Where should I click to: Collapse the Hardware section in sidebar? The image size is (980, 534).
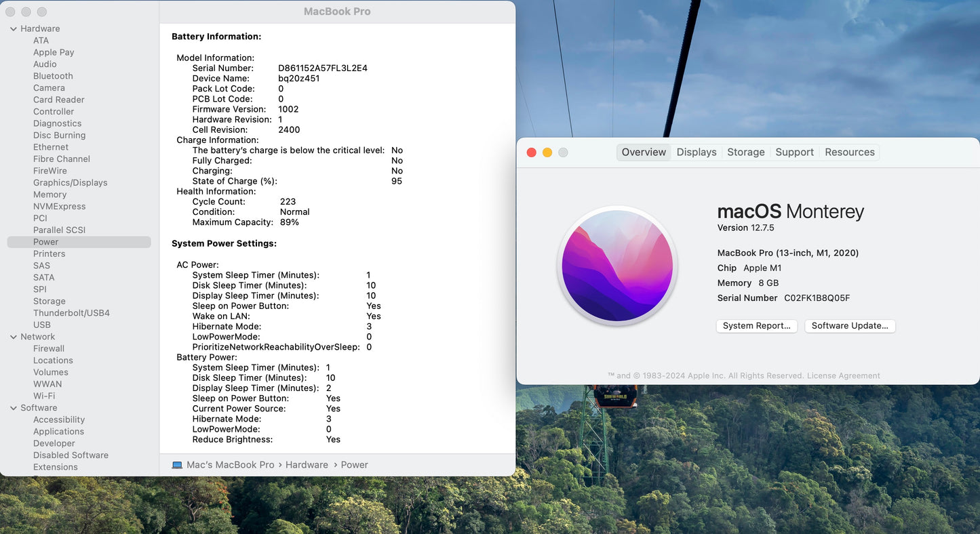tap(14, 28)
